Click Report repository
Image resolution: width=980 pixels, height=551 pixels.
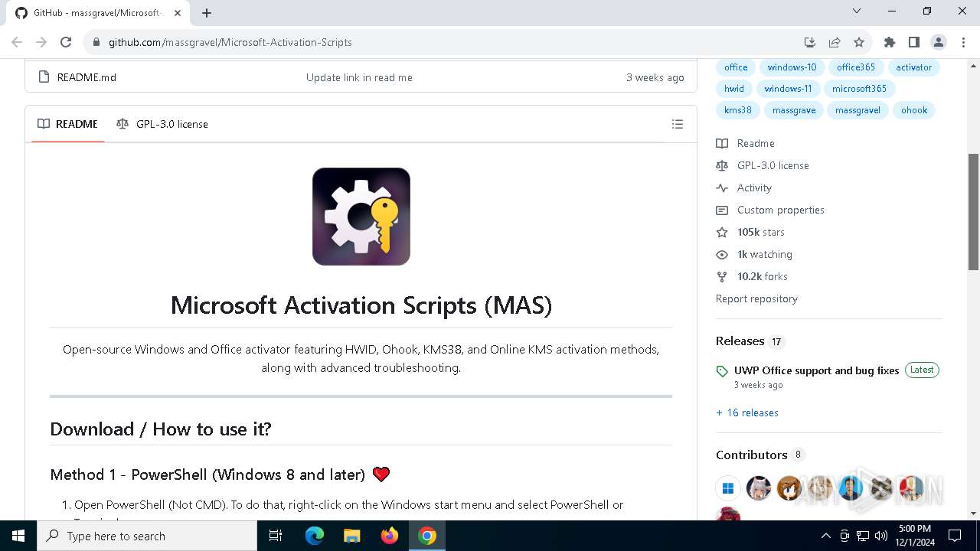pos(756,298)
